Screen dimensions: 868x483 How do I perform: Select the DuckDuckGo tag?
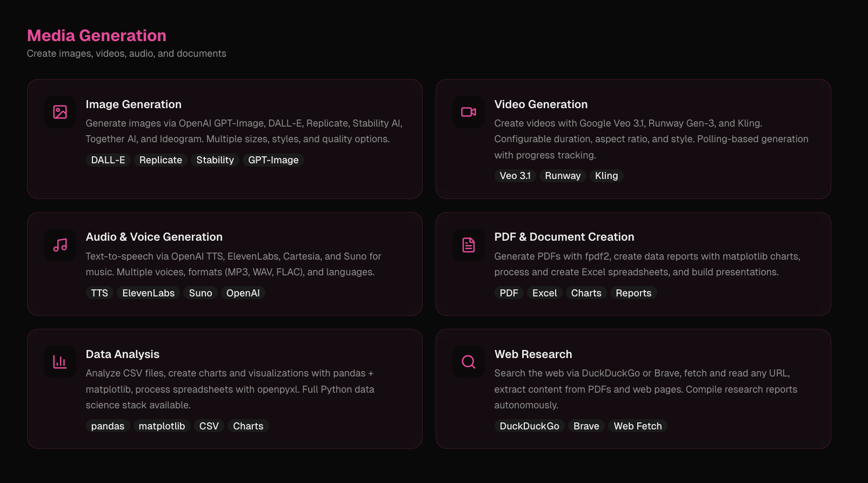pyautogui.click(x=529, y=426)
